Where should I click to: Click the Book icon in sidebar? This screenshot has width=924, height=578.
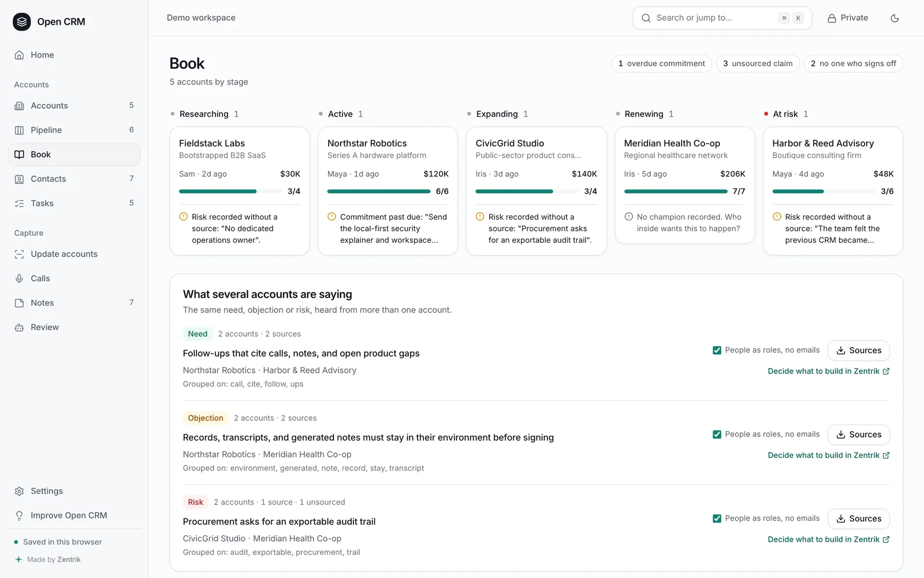click(x=19, y=154)
